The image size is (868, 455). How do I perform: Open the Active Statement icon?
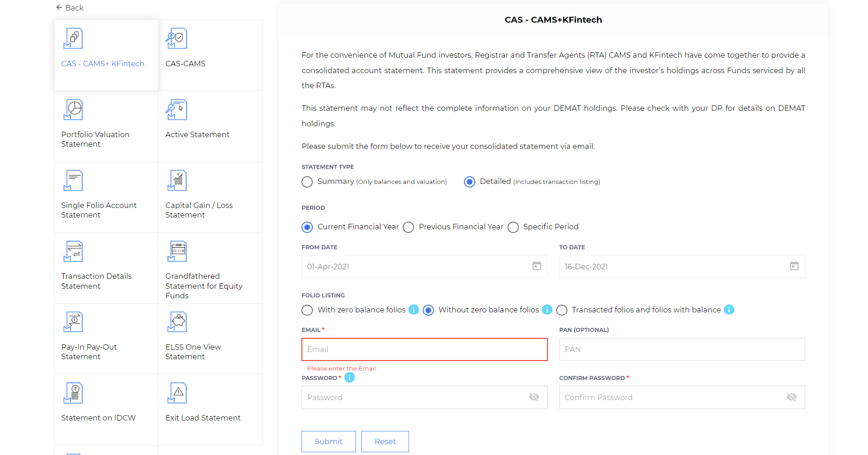click(176, 109)
